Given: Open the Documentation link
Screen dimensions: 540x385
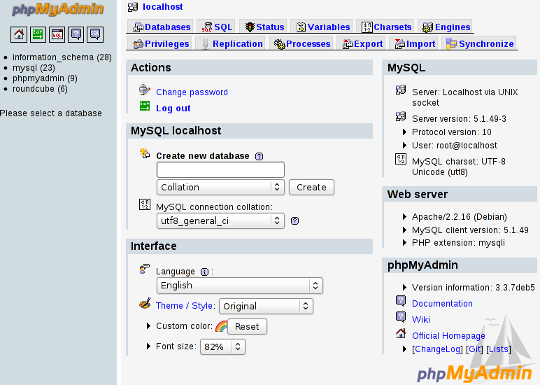Looking at the screenshot, I should click(x=442, y=303).
